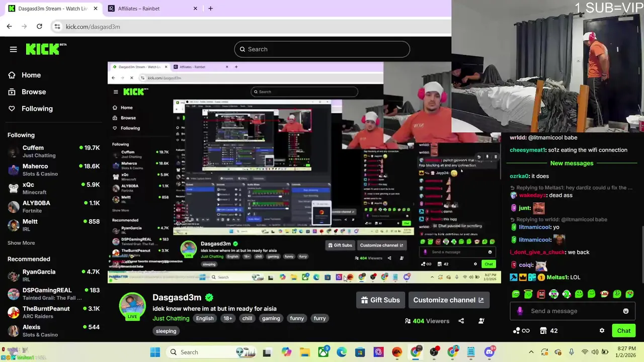Open File Explorer from the taskbar
The width and height of the screenshot is (644, 362).
[304, 352]
